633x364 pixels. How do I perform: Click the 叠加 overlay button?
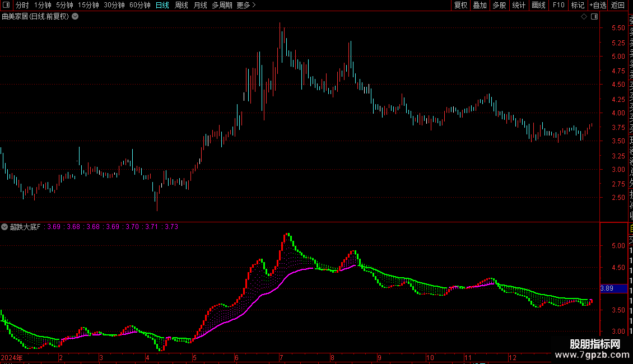click(480, 5)
